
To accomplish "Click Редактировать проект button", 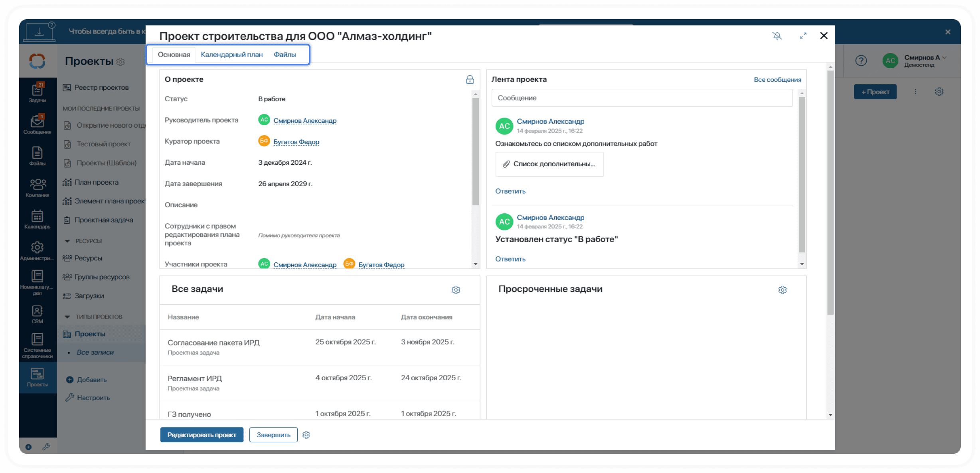I will pyautogui.click(x=202, y=435).
